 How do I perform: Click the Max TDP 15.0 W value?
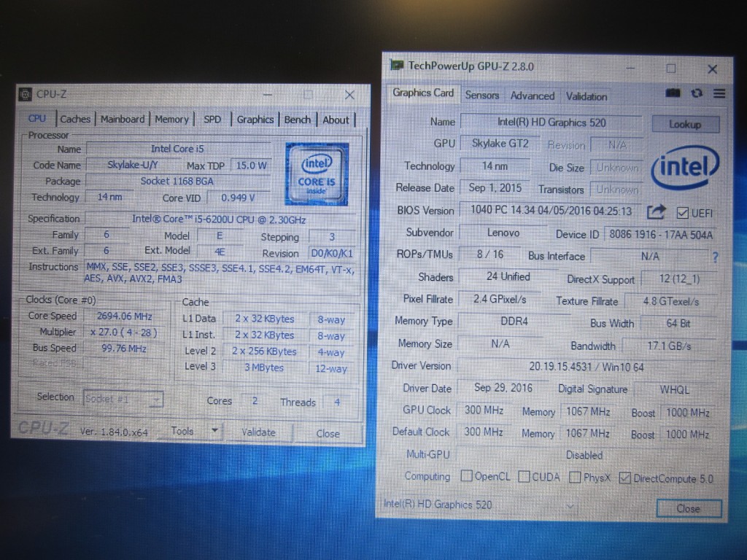(252, 166)
